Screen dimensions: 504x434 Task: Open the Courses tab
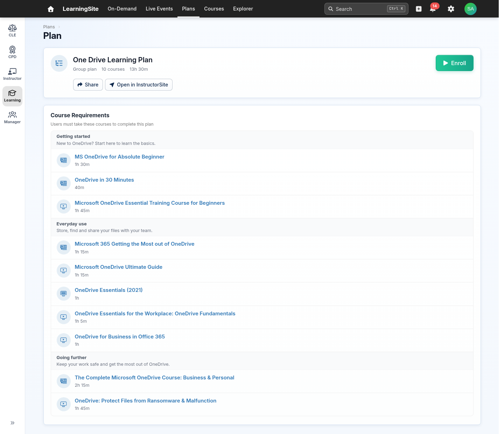pos(214,9)
